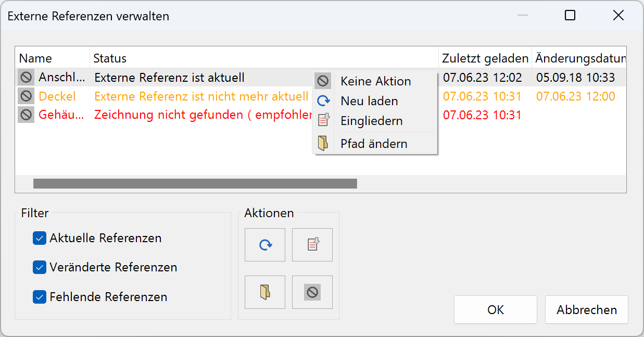The width and height of the screenshot is (644, 337).
Task: Toggle Veränderte Referenzen checkbox
Action: [x=40, y=267]
